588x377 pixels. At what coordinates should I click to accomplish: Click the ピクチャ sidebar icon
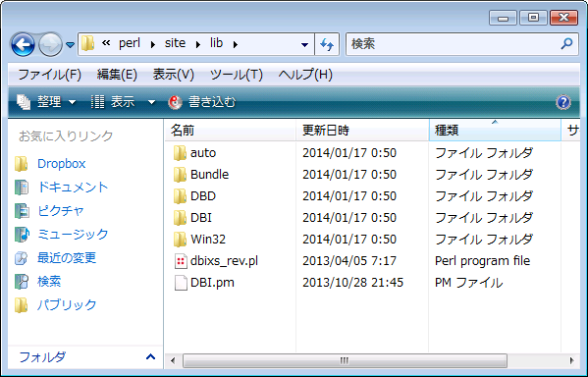pos(22,211)
